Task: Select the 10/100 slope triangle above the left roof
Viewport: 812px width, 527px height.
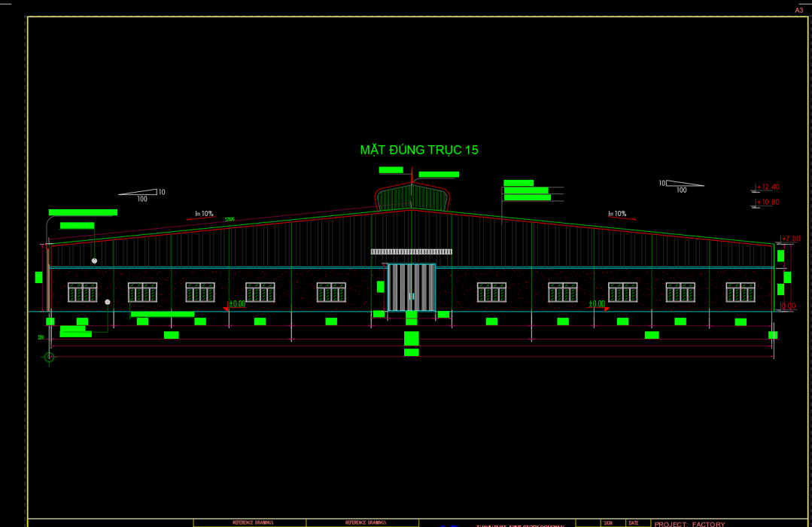Action: (142, 195)
